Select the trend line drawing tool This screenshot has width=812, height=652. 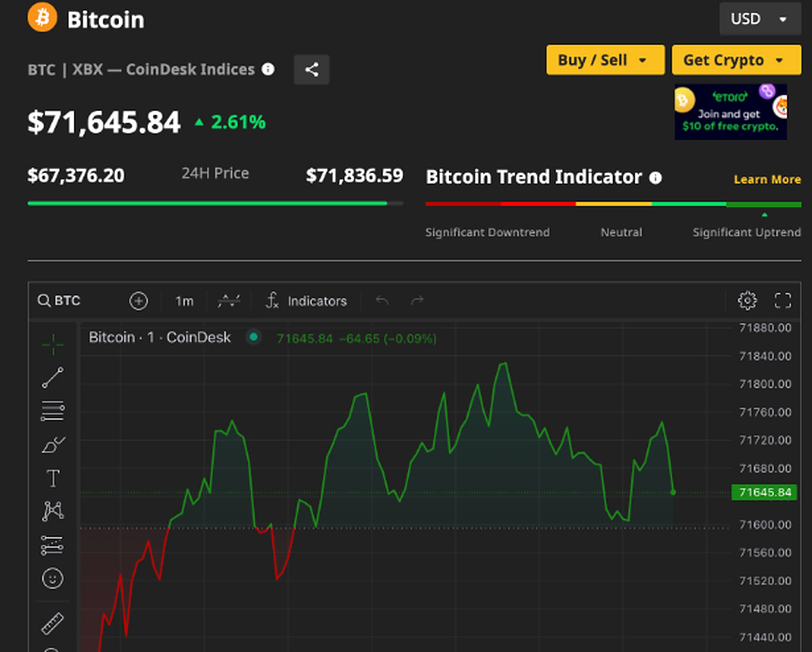[52, 377]
